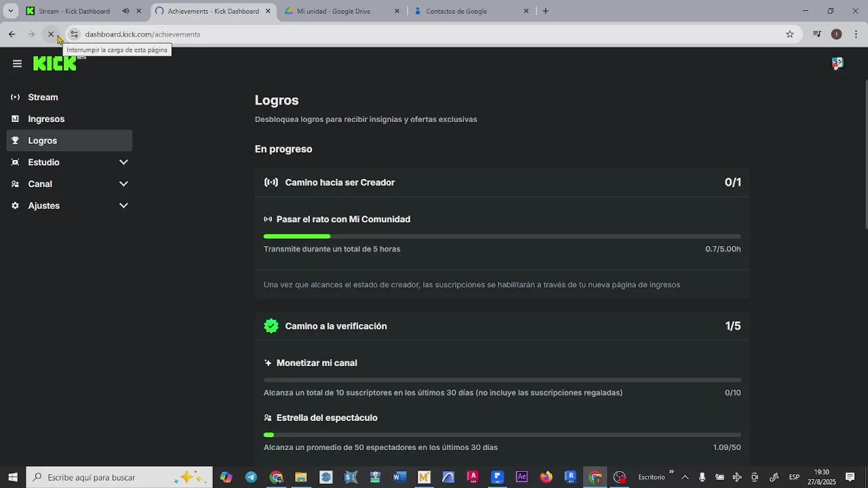Click the Estudio icon in sidebar
Viewport: 868px width, 488px height.
pos(15,162)
